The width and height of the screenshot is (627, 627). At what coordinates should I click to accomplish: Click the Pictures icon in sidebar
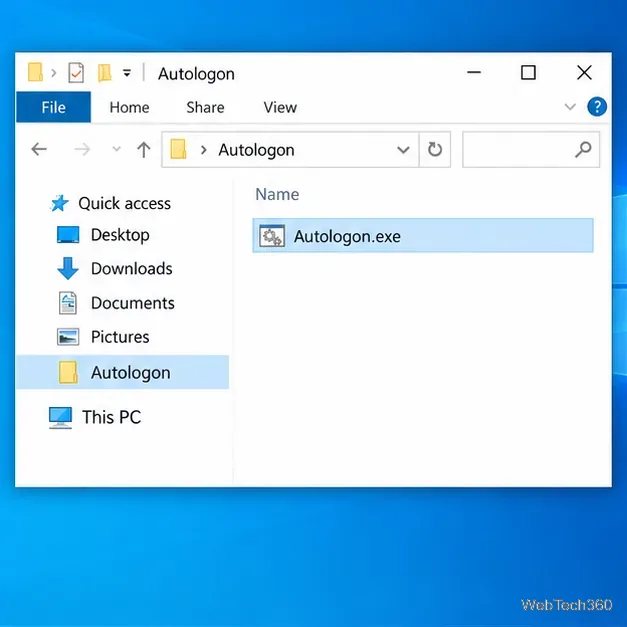68,337
